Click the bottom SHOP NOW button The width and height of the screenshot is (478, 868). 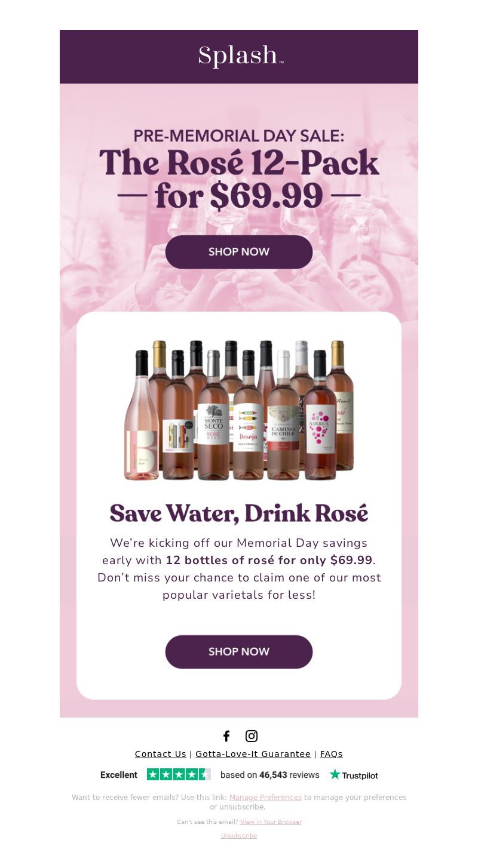(239, 652)
